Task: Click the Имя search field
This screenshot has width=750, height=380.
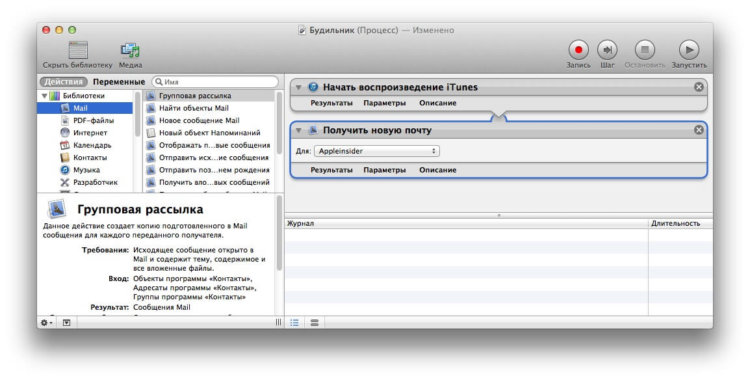Action: point(215,82)
